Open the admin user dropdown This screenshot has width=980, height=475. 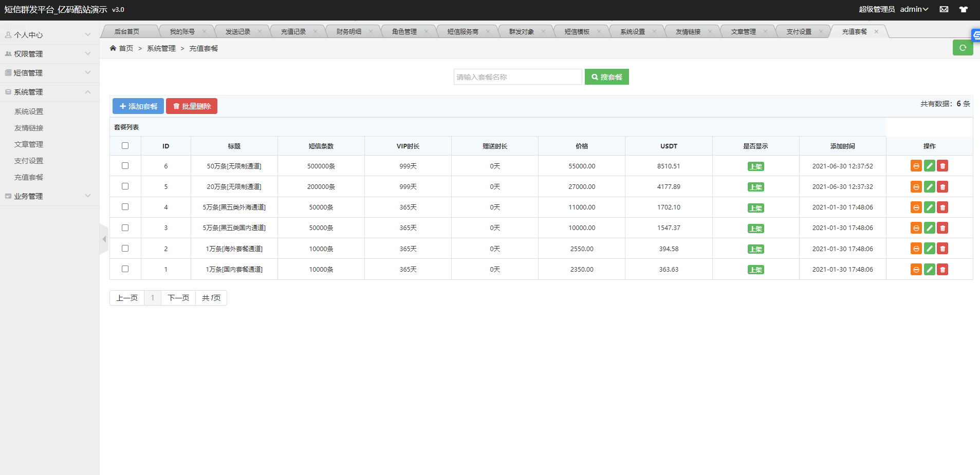pos(914,9)
